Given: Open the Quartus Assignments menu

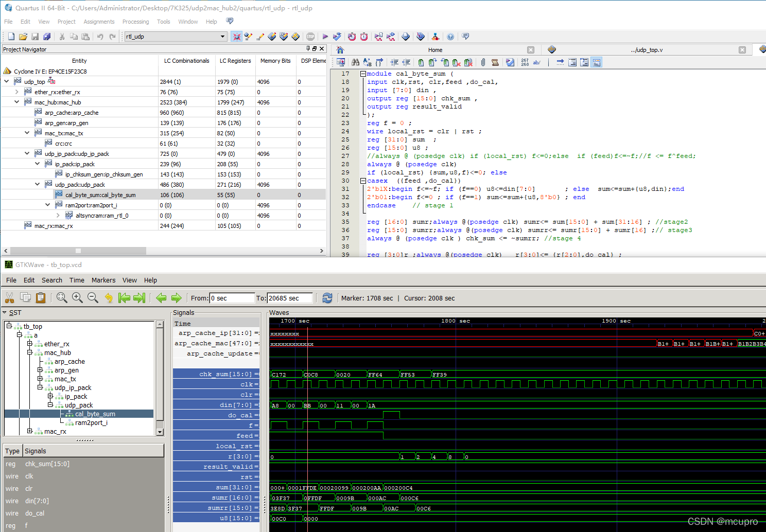Looking at the screenshot, I should [99, 22].
